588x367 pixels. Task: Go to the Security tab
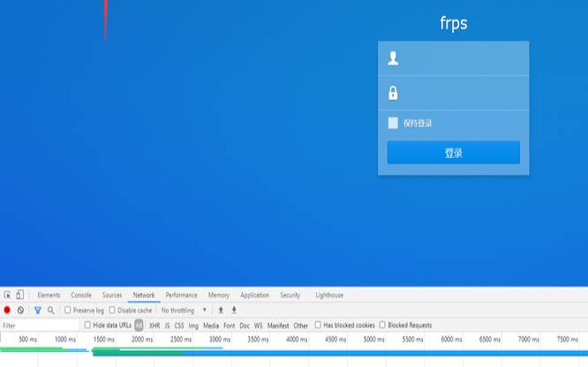(x=290, y=295)
